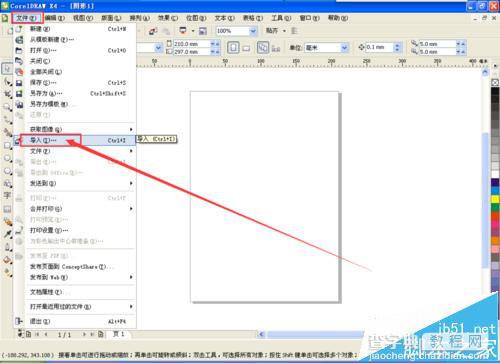The width and height of the screenshot is (500, 363).
Task: Set page orientation to portrait
Action: [233, 48]
